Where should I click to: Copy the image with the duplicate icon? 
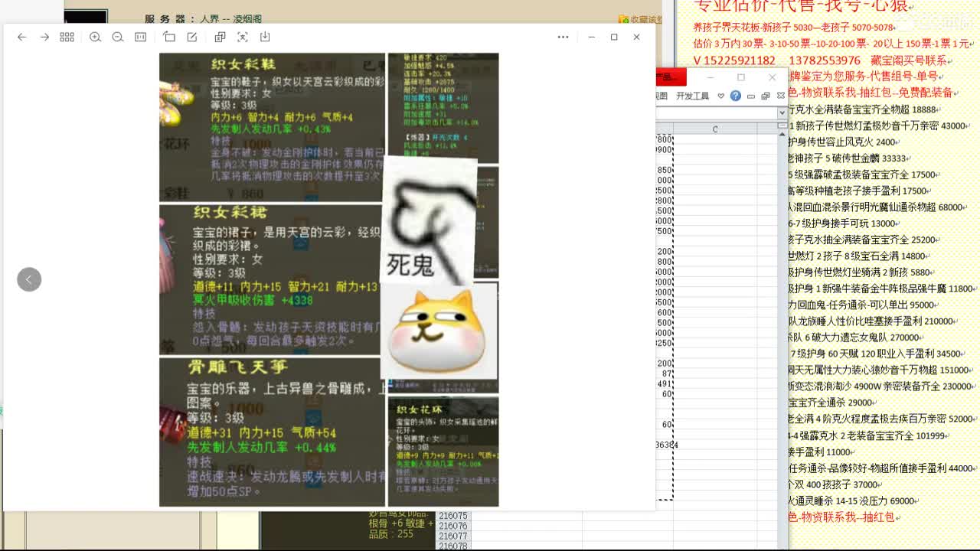pyautogui.click(x=220, y=37)
